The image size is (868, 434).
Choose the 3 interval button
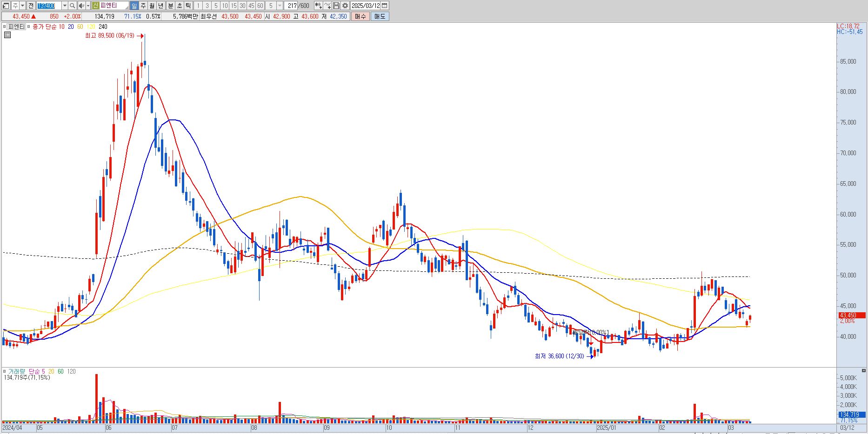(207, 6)
